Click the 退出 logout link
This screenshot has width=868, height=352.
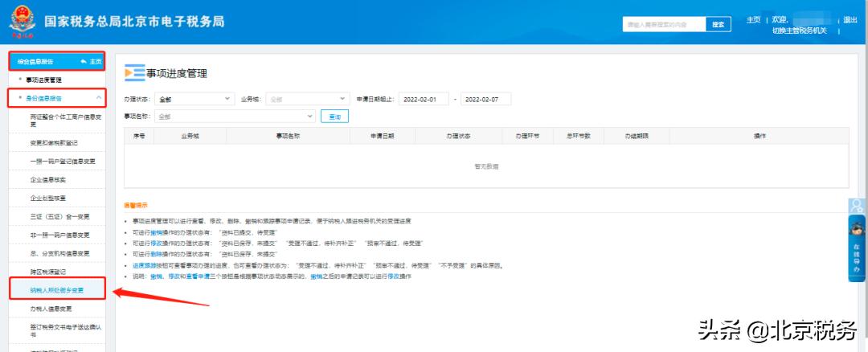click(x=850, y=20)
